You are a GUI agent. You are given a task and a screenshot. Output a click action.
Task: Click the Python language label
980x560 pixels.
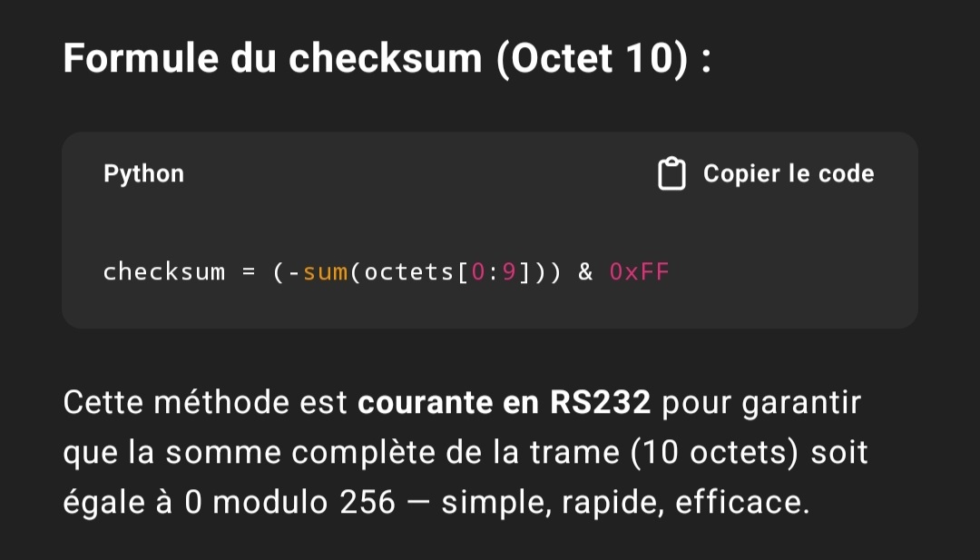143,174
